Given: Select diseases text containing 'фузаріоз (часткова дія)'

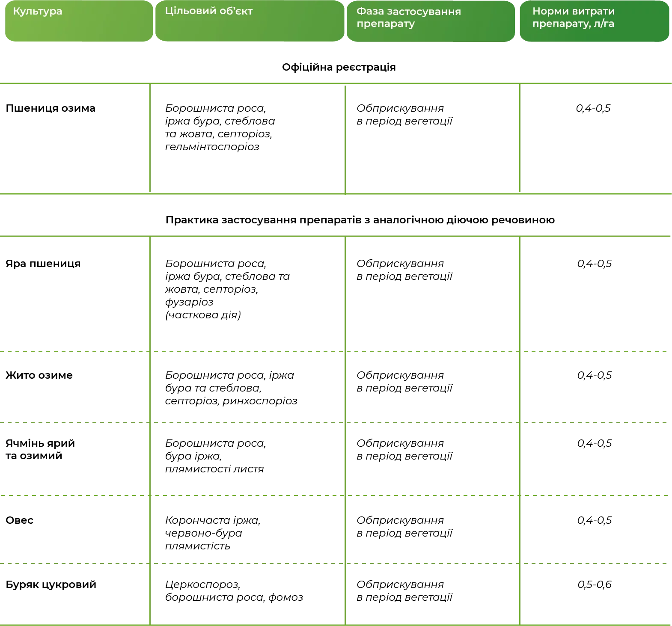Looking at the screenshot, I should pyautogui.click(x=228, y=289).
